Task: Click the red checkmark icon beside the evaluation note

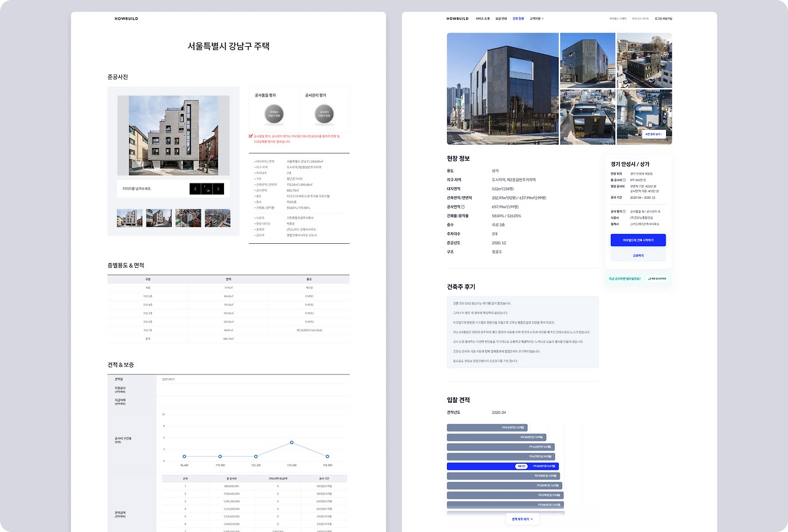Action: pyautogui.click(x=251, y=136)
